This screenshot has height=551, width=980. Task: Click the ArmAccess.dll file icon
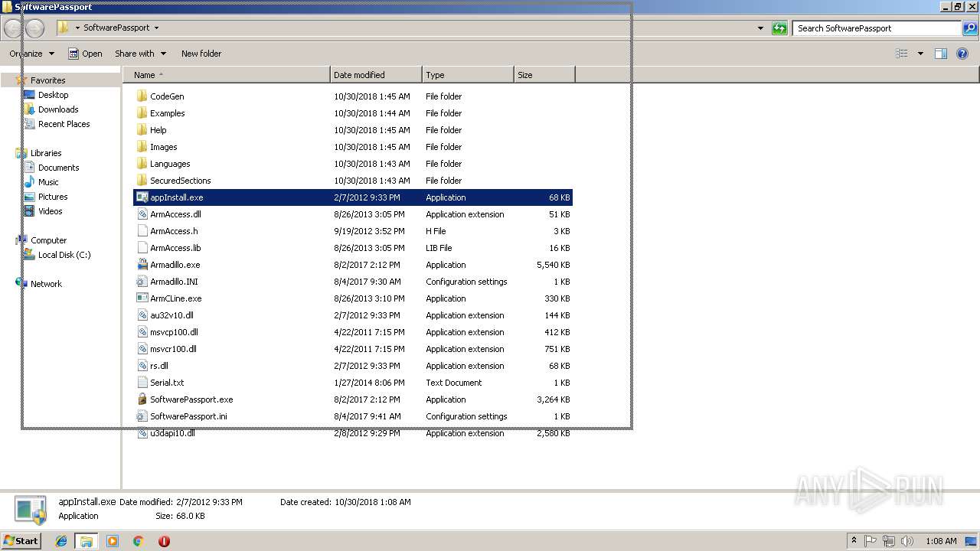tap(142, 214)
